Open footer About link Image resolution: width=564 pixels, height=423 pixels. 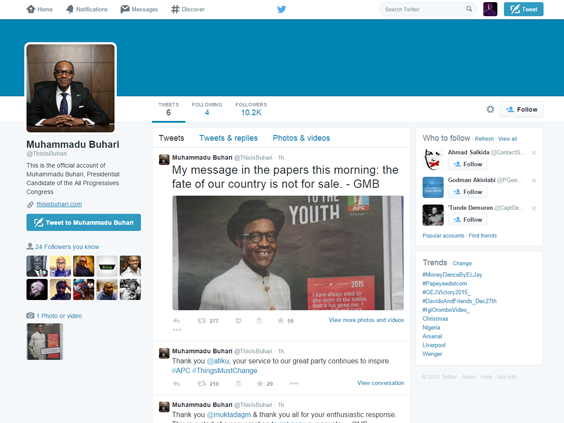(469, 377)
